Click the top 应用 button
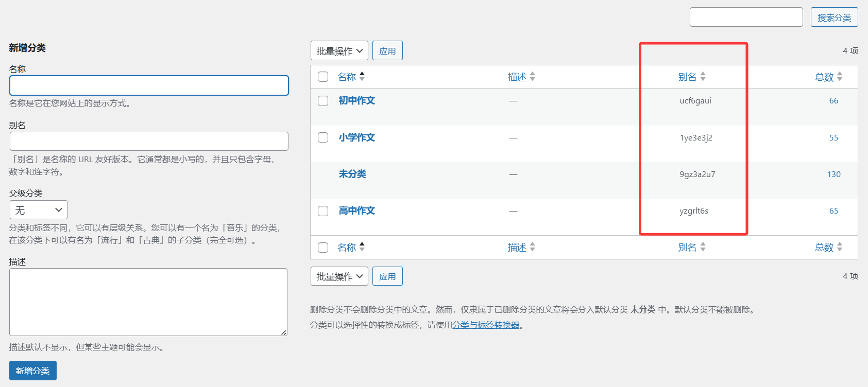Screen dimensions: 868x387 click(x=387, y=50)
